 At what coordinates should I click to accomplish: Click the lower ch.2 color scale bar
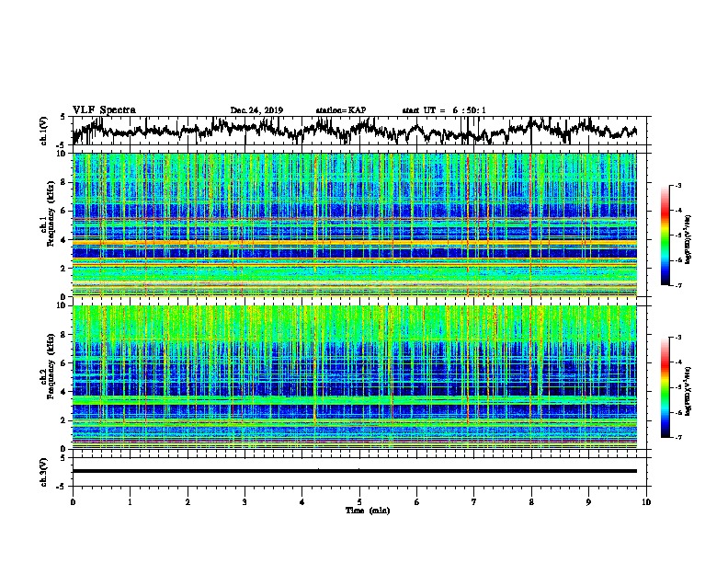click(665, 387)
